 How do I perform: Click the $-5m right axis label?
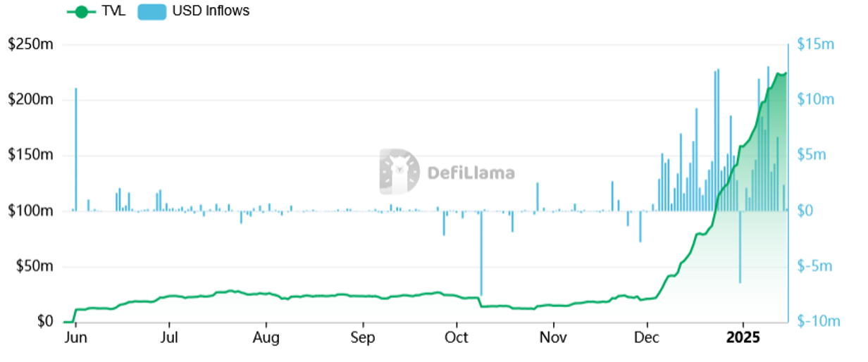click(x=816, y=266)
